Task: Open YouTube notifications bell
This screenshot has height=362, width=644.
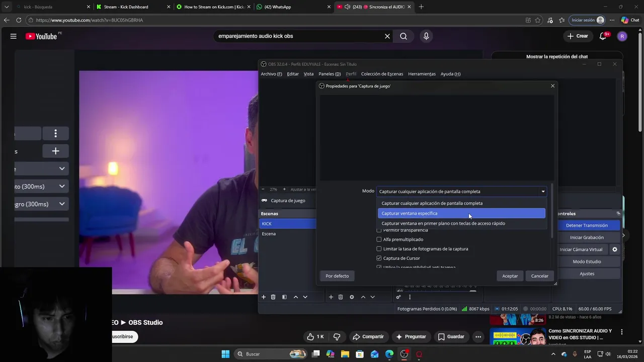Action: tap(603, 36)
